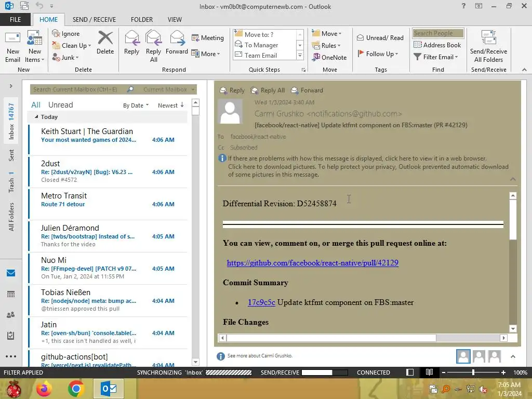Toggle Newest sort order
The width and height of the screenshot is (532, 399).
click(170, 105)
